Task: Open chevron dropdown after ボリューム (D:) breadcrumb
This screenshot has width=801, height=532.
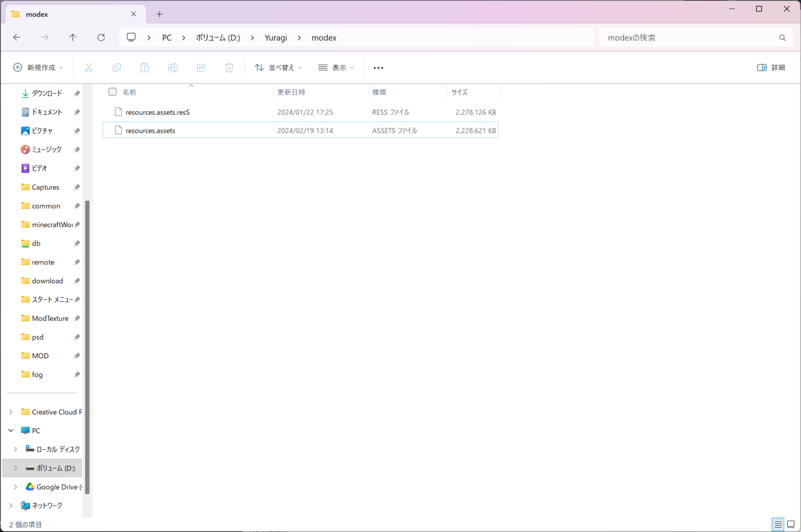Action: coord(252,38)
